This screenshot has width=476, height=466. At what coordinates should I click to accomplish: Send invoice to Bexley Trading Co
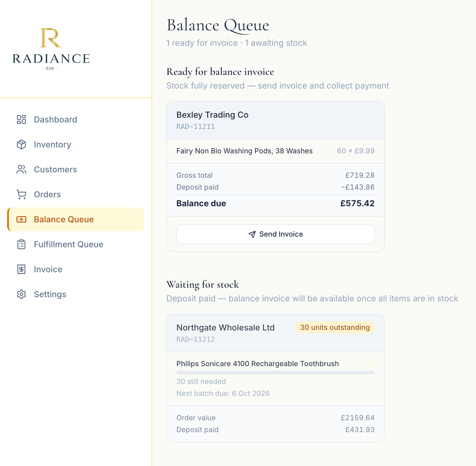pos(276,234)
